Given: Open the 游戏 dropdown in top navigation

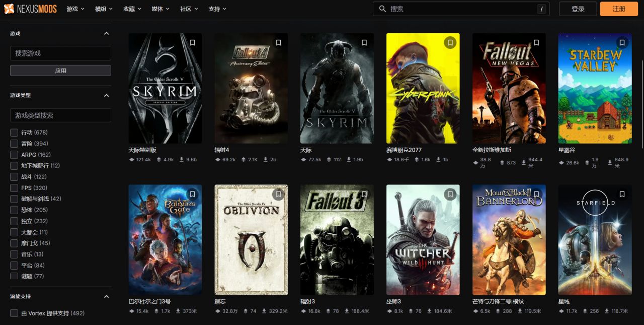Looking at the screenshot, I should (75, 9).
